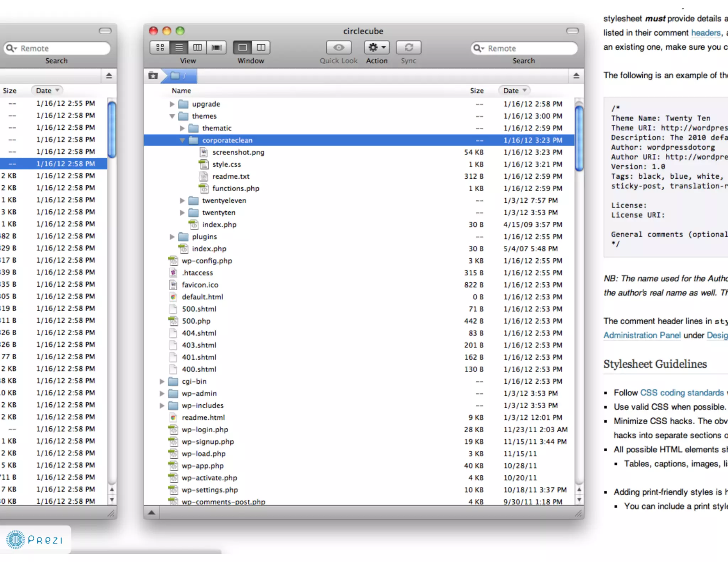This screenshot has width=728, height=562.
Task: Open the CSS coding standards link
Action: click(682, 393)
